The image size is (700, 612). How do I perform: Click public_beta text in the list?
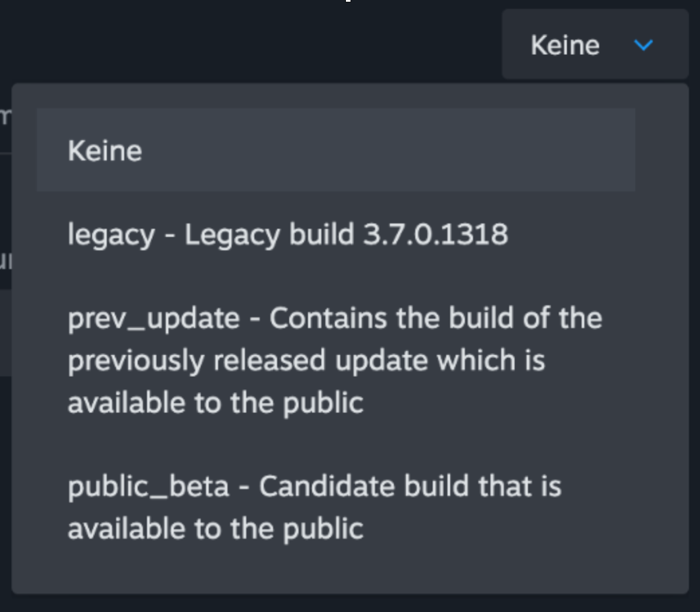coord(148,487)
